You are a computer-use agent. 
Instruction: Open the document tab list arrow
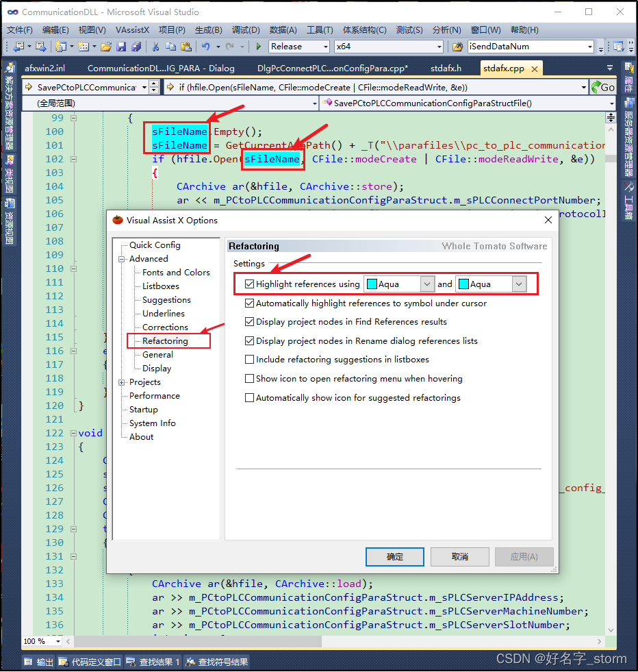pos(610,68)
